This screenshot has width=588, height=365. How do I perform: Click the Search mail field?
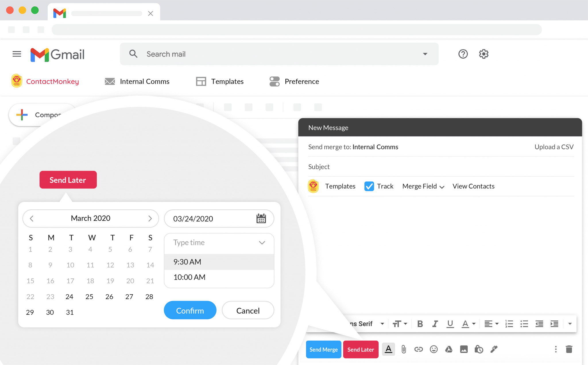coord(279,54)
